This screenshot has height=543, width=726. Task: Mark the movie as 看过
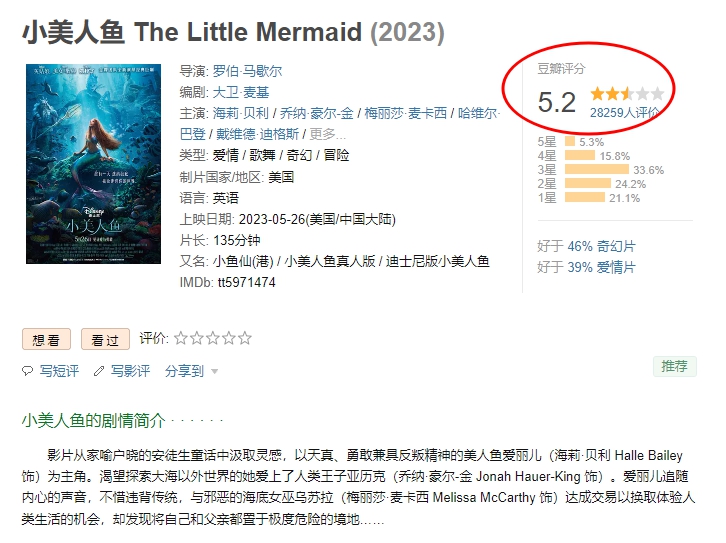(105, 339)
